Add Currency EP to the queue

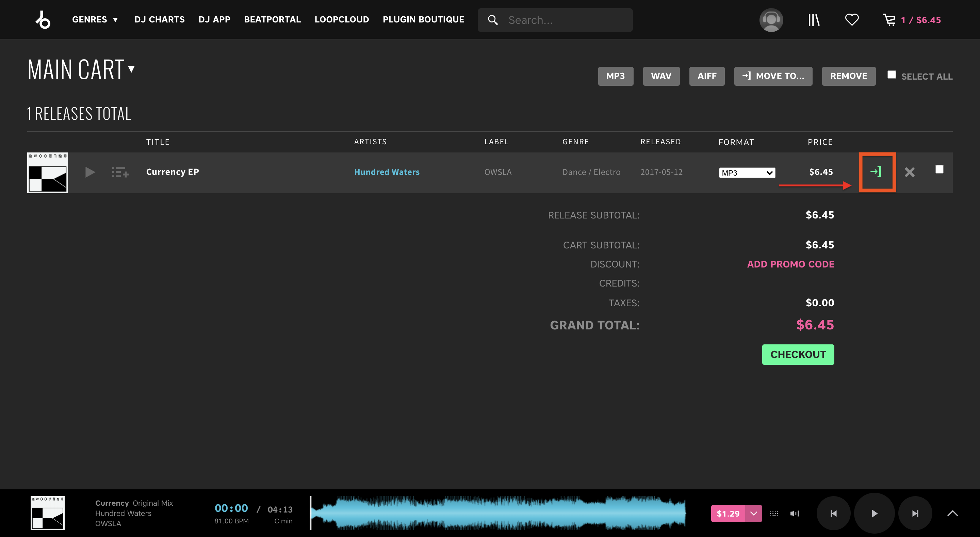point(120,172)
